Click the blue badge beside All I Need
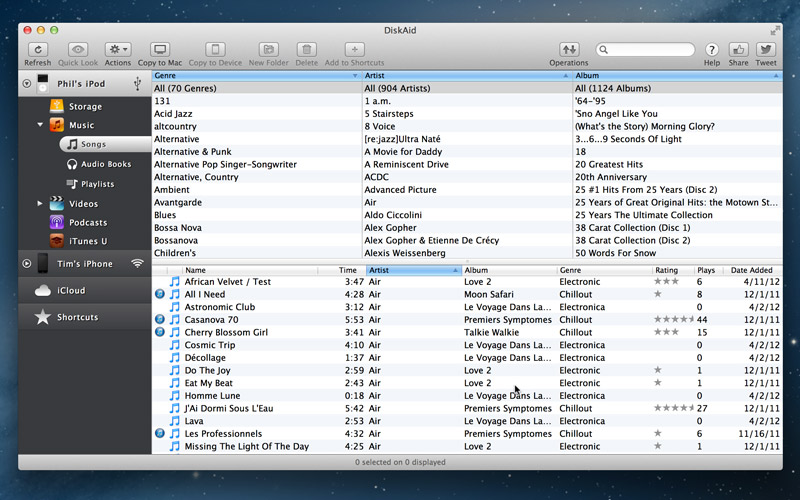 [x=160, y=295]
